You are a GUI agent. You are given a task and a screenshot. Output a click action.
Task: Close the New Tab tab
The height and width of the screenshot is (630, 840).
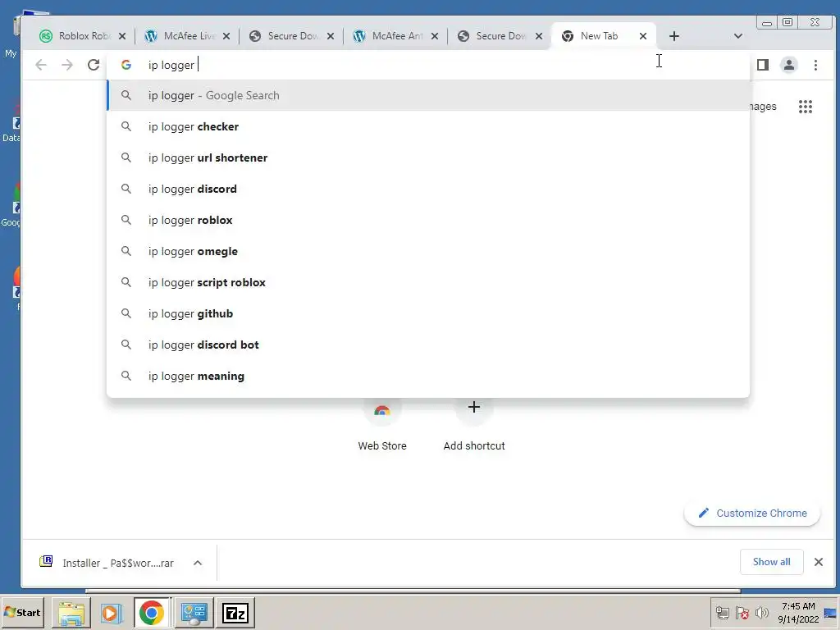point(643,36)
